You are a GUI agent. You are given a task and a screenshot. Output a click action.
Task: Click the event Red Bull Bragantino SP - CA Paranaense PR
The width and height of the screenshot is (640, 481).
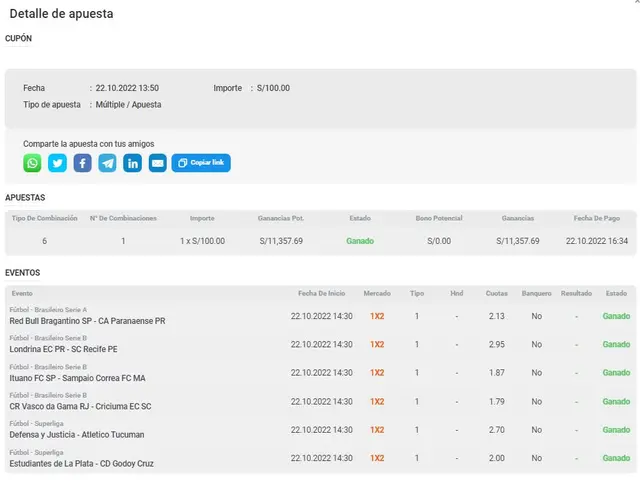click(87, 321)
